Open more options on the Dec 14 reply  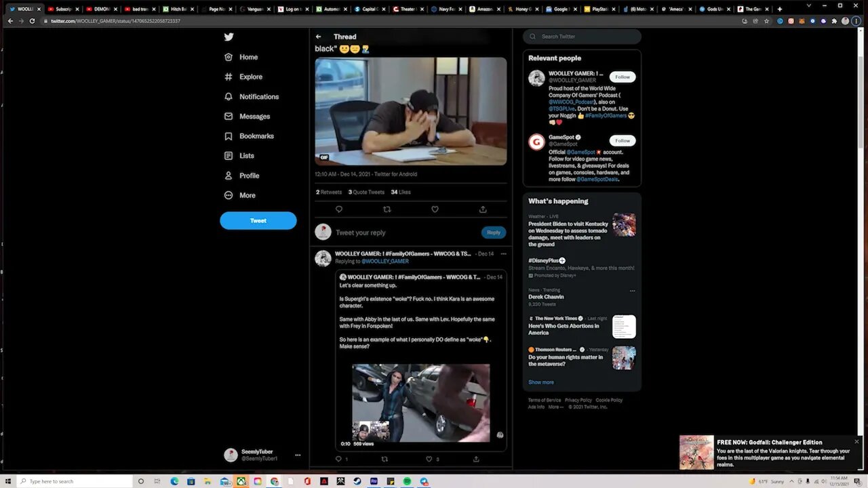(503, 254)
